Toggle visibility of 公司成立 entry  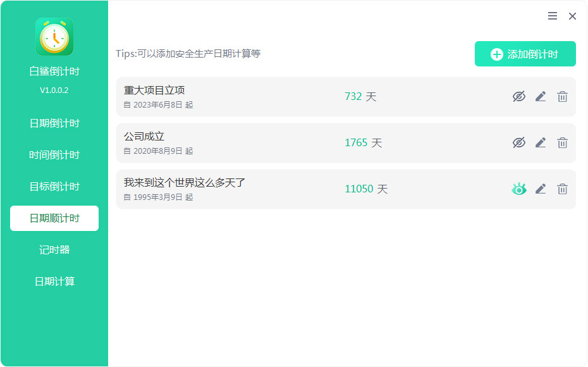pyautogui.click(x=519, y=142)
